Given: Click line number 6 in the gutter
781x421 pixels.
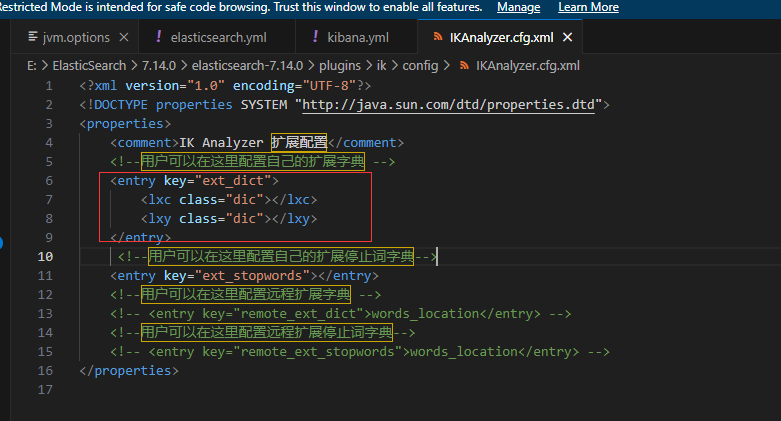Looking at the screenshot, I should pyautogui.click(x=49, y=180).
